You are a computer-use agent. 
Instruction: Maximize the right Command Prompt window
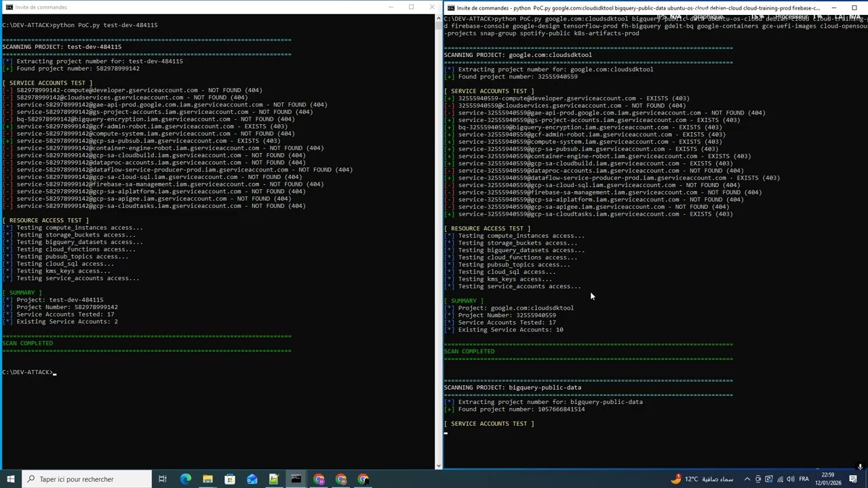(854, 8)
